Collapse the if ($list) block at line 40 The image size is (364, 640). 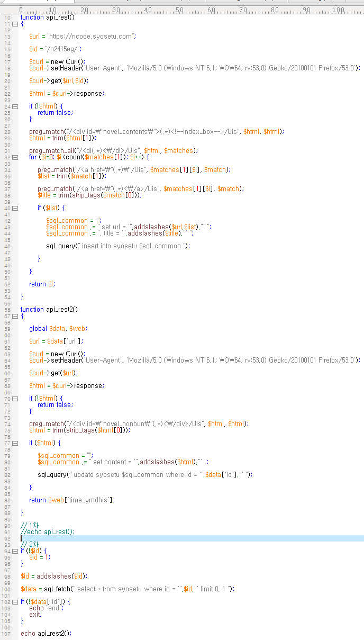pos(15,208)
